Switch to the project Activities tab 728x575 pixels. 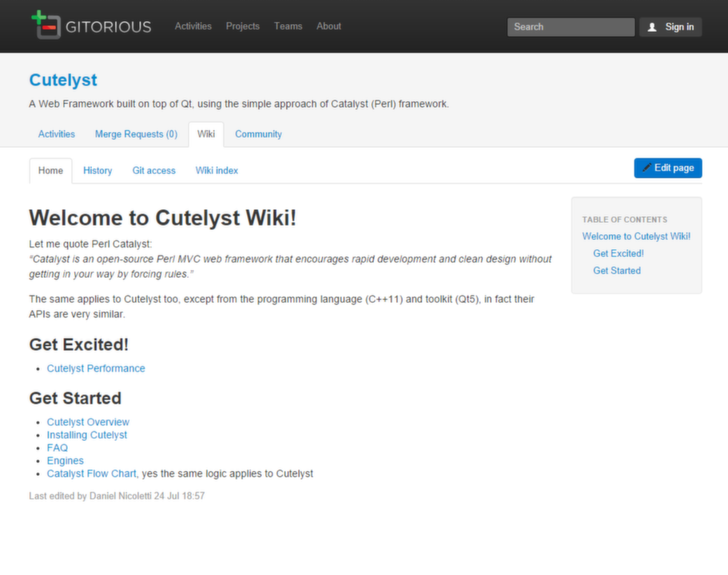57,134
